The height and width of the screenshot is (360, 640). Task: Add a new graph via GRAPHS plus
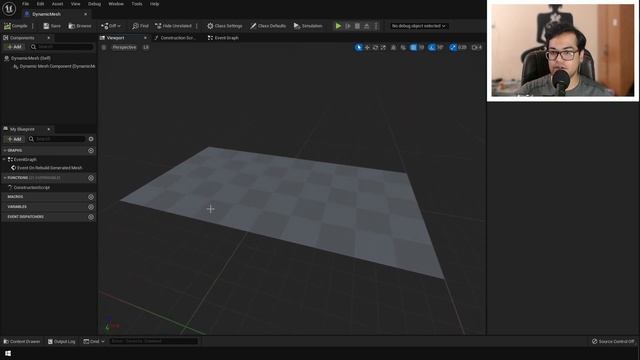pyautogui.click(x=91, y=151)
